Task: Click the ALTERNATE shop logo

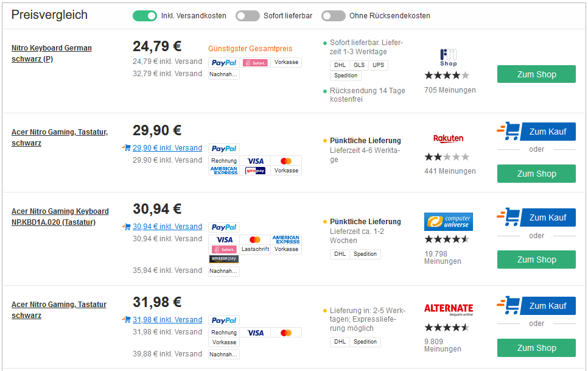Action: click(x=449, y=309)
